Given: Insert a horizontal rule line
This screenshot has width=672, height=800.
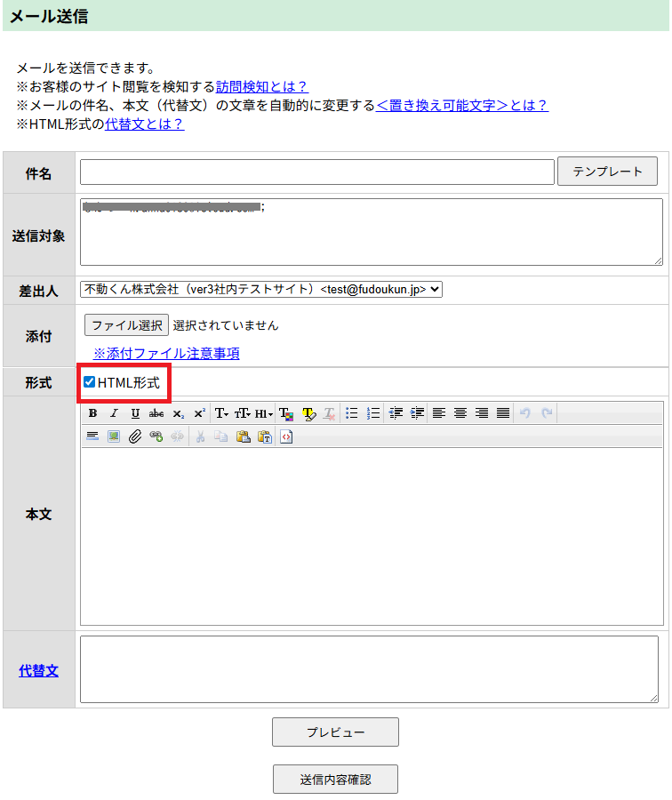Looking at the screenshot, I should [92, 436].
